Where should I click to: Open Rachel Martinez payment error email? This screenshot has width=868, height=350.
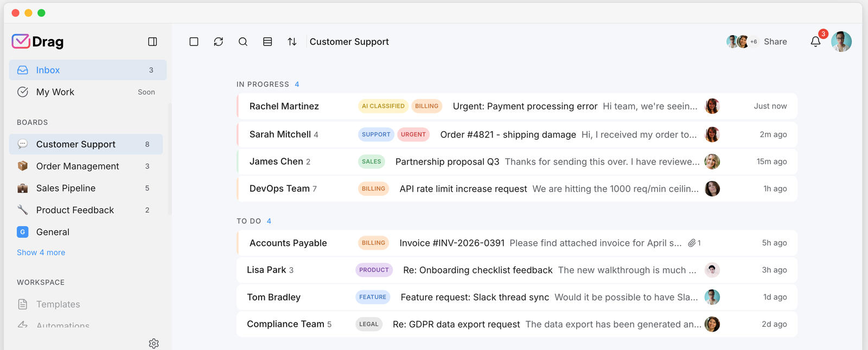coord(517,106)
